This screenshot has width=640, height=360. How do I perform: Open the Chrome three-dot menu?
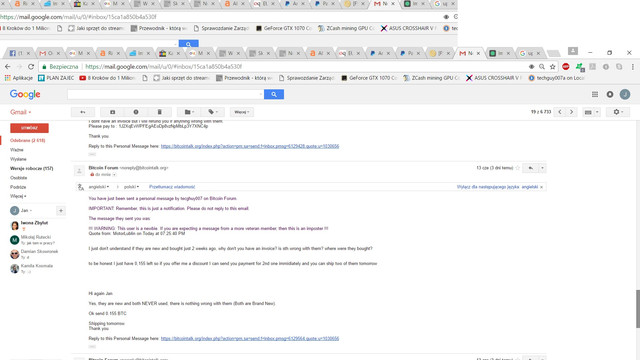point(633,67)
